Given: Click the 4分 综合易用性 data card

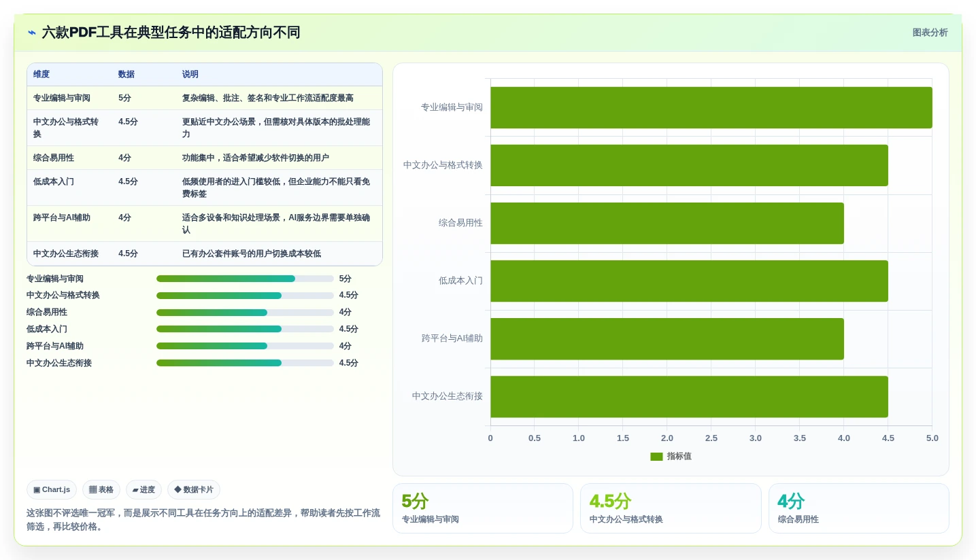Looking at the screenshot, I should coord(858,508).
